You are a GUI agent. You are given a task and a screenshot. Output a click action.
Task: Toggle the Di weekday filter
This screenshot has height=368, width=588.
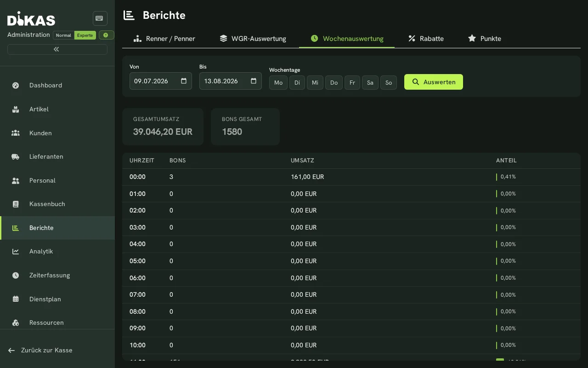[x=297, y=82]
